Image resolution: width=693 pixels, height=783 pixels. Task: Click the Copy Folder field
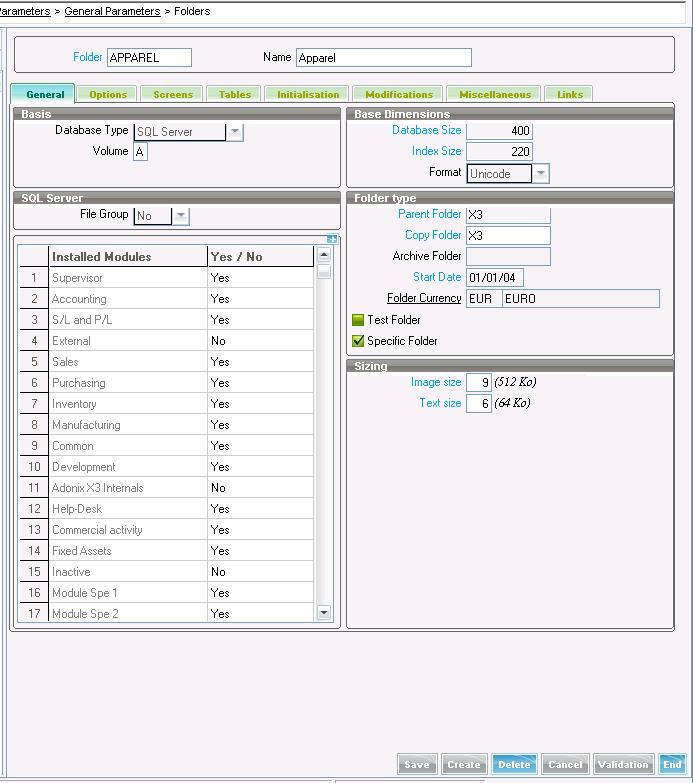click(x=508, y=236)
